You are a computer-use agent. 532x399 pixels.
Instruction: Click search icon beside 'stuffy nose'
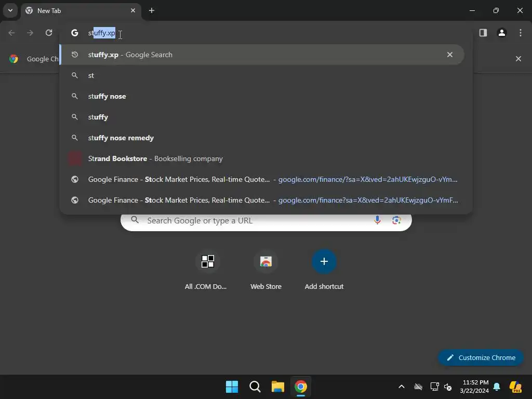click(x=75, y=96)
